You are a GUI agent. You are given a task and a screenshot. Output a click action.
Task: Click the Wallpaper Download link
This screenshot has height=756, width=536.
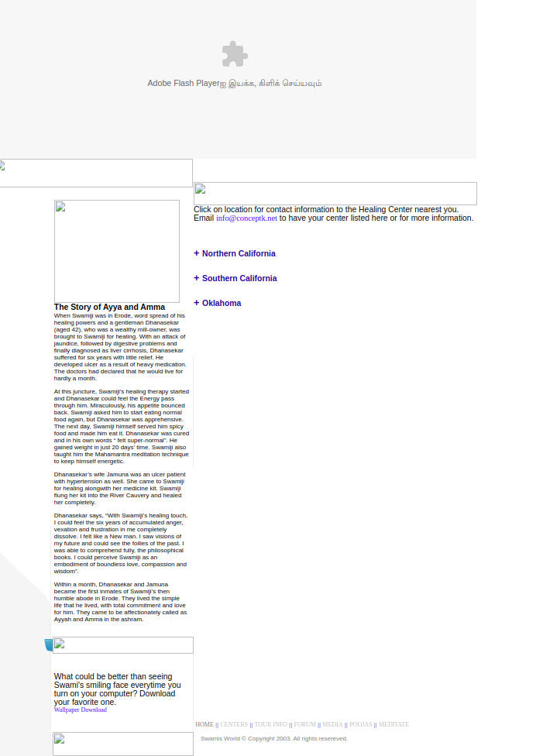81,710
